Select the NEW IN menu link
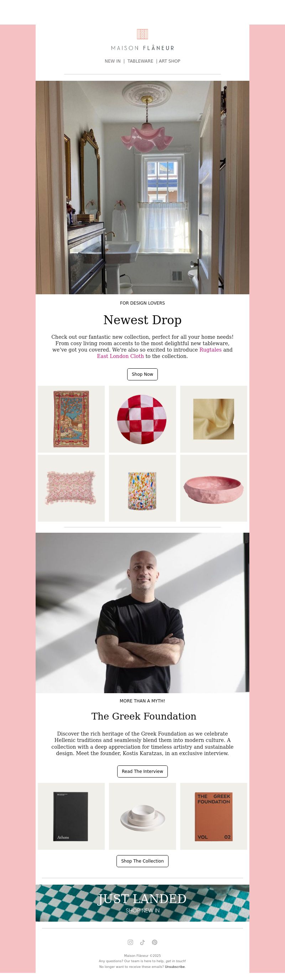Screen dimensions: 285x980 pos(113,61)
